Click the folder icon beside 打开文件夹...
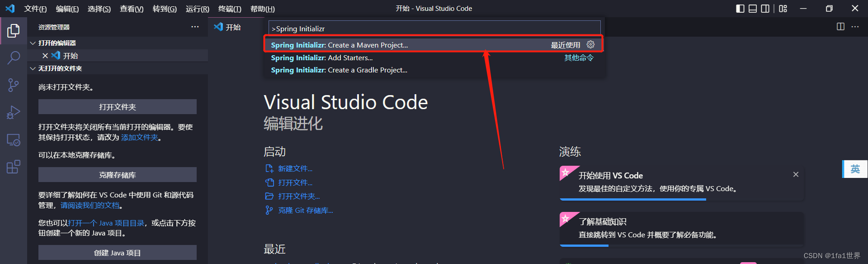Image resolution: width=868 pixels, height=264 pixels. [269, 196]
